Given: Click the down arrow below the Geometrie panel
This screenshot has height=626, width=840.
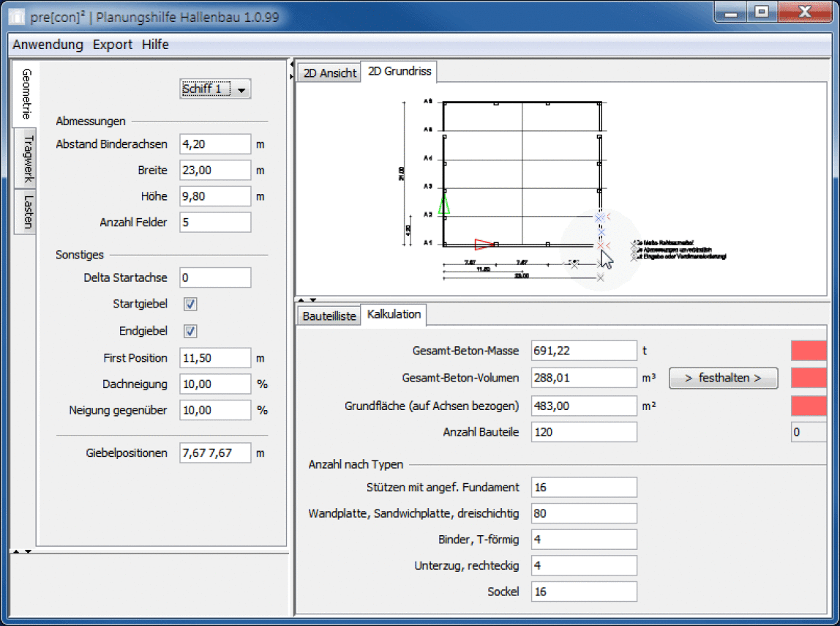Looking at the screenshot, I should click(28, 551).
